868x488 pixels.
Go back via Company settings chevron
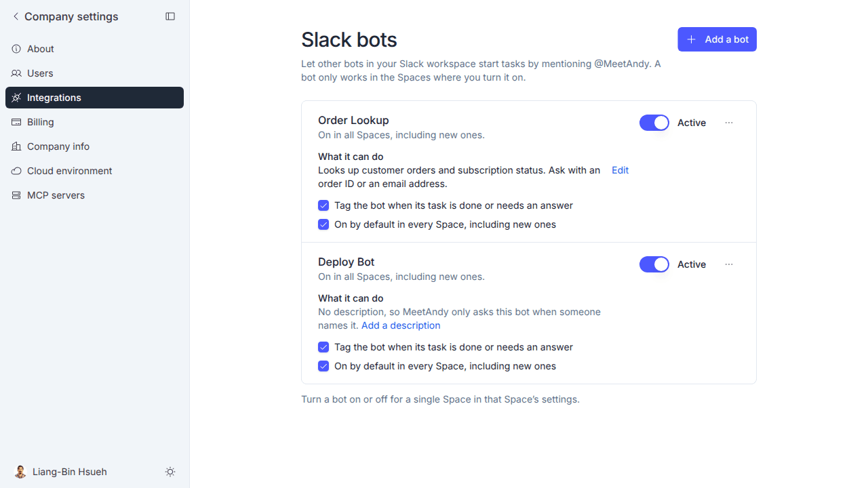(16, 16)
